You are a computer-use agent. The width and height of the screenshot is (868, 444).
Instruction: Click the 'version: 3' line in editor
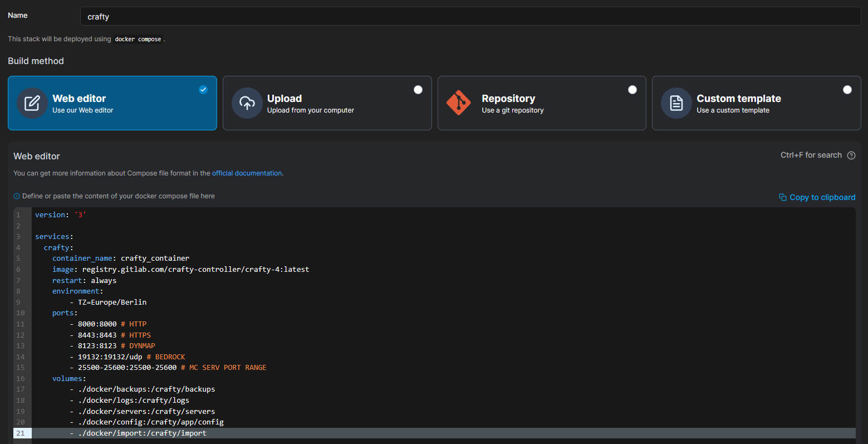61,214
